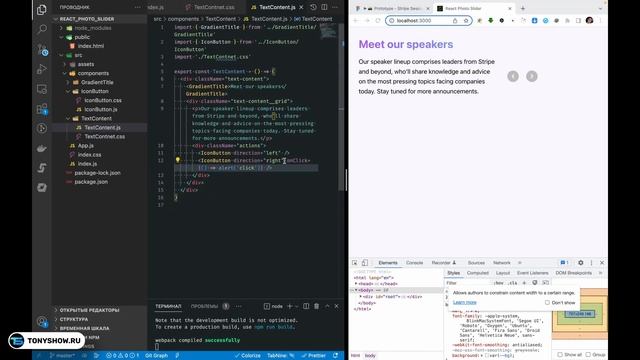The height and width of the screenshot is (360, 640).
Task: Open the Explorer view in VS Code activity bar
Action: [42, 9]
